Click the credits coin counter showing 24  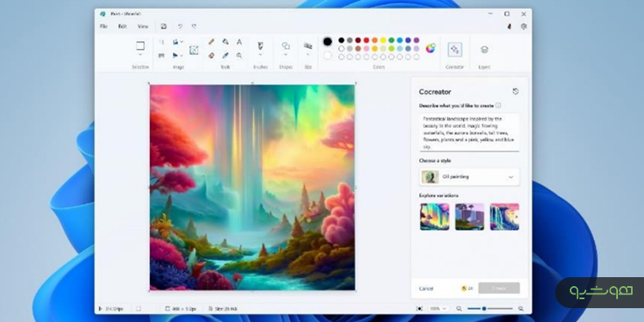pyautogui.click(x=467, y=289)
